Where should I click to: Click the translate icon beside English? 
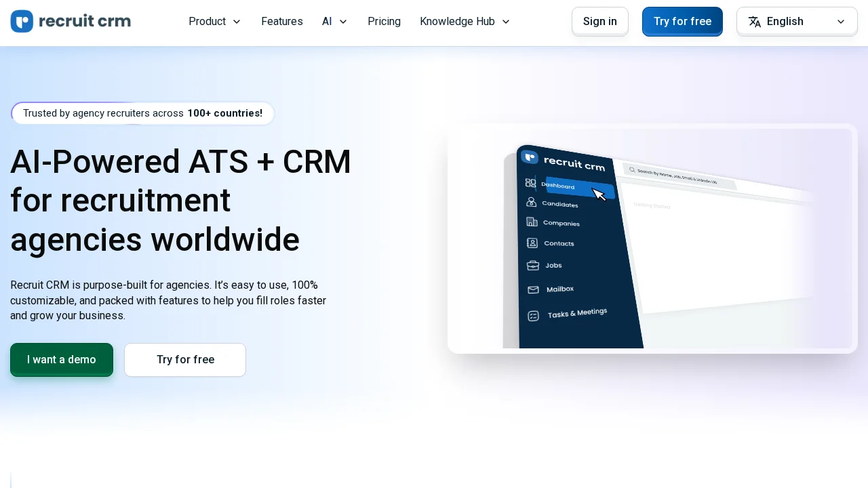coord(755,22)
